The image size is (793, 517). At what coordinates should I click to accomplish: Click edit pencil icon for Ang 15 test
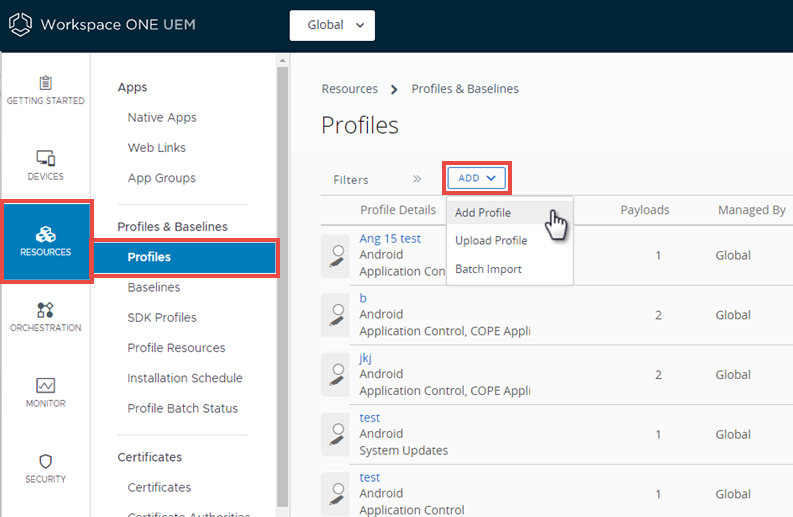(x=337, y=256)
